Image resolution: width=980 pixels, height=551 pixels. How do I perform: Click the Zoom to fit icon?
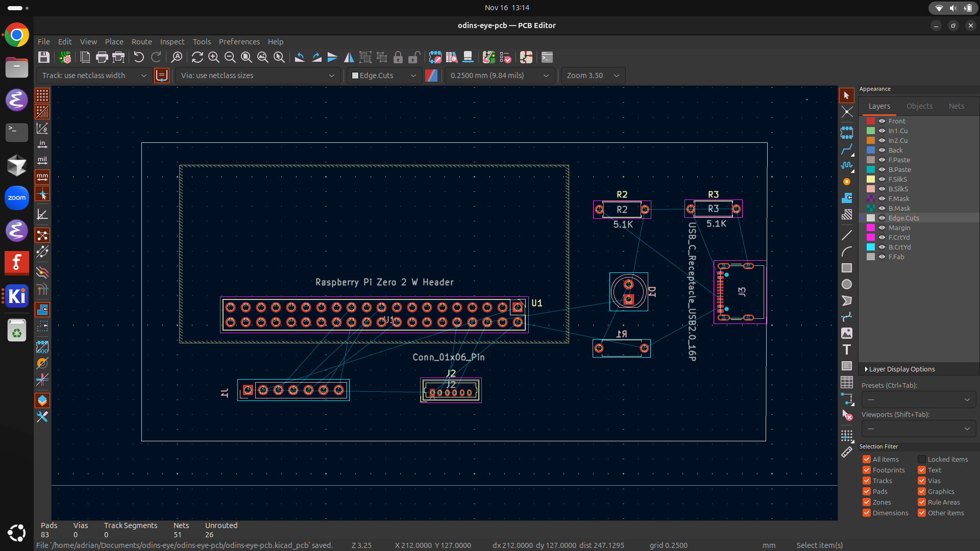pos(246,57)
